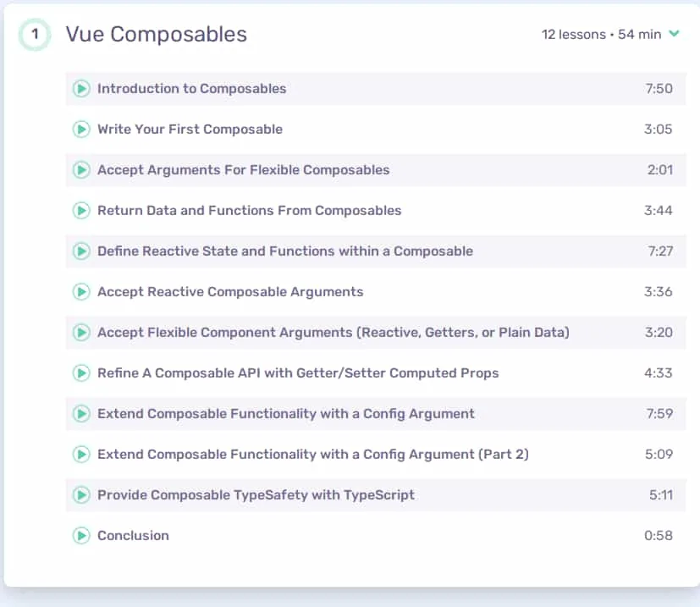Click the 12 lessons • 54 min summary
This screenshot has width=700, height=607.
point(601,35)
